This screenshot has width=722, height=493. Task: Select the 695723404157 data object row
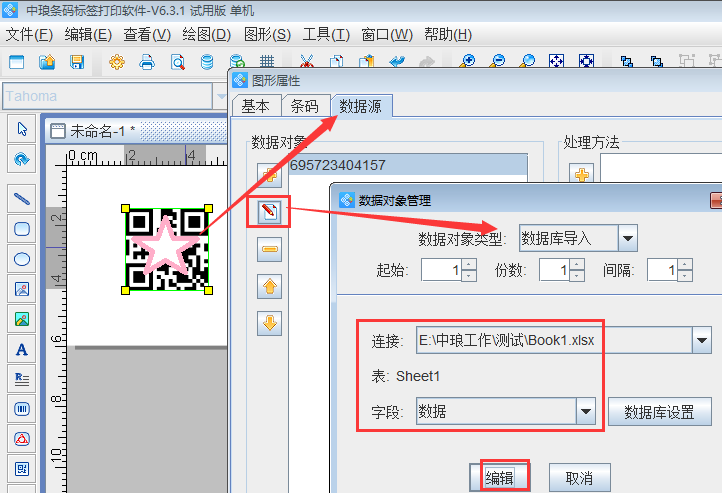[x=408, y=165]
